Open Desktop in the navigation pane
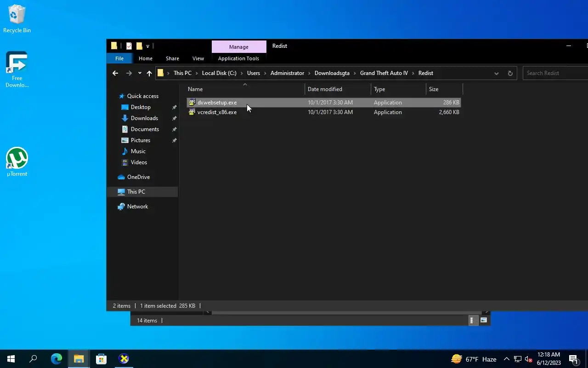Screen dimensions: 588x368 click(x=141, y=107)
